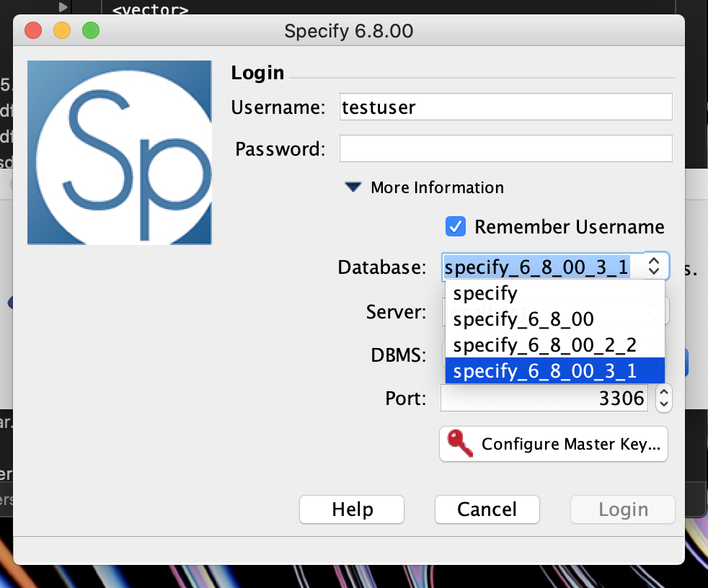Cancel the login dialog

(x=487, y=509)
